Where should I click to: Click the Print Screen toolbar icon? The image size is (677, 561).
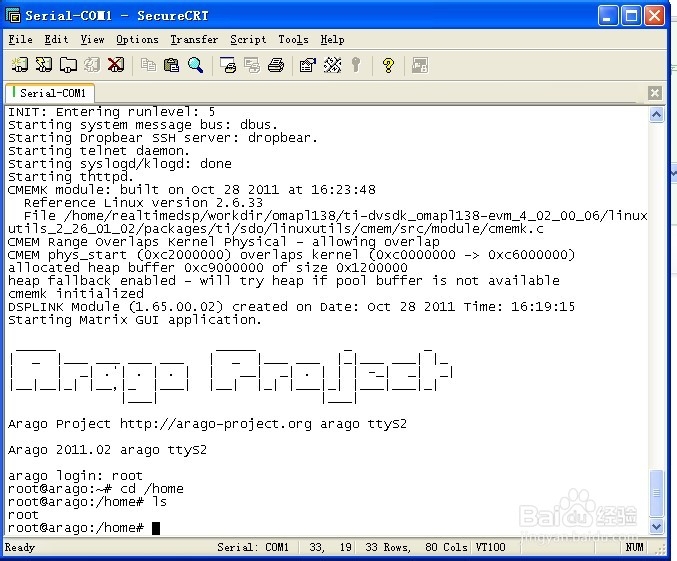click(228, 65)
